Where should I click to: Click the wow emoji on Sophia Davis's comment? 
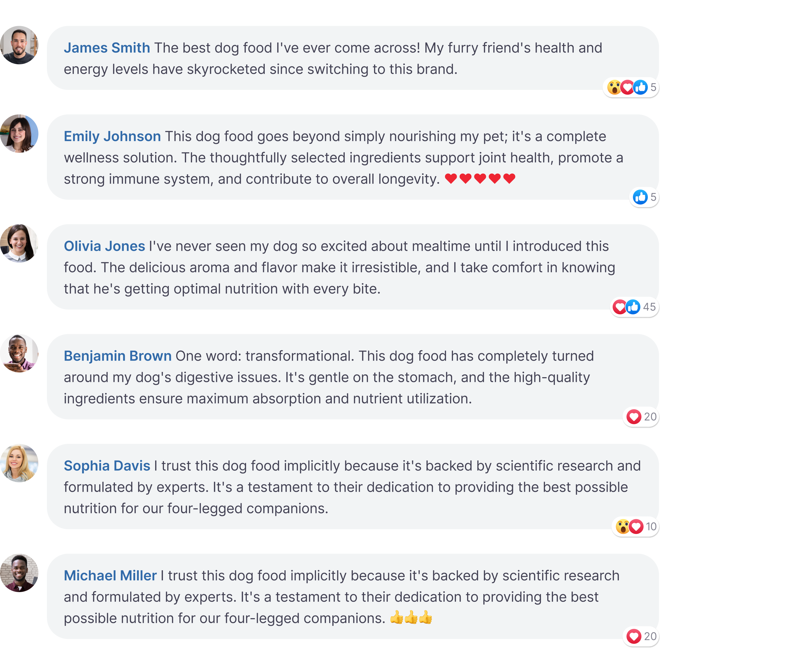[623, 526]
